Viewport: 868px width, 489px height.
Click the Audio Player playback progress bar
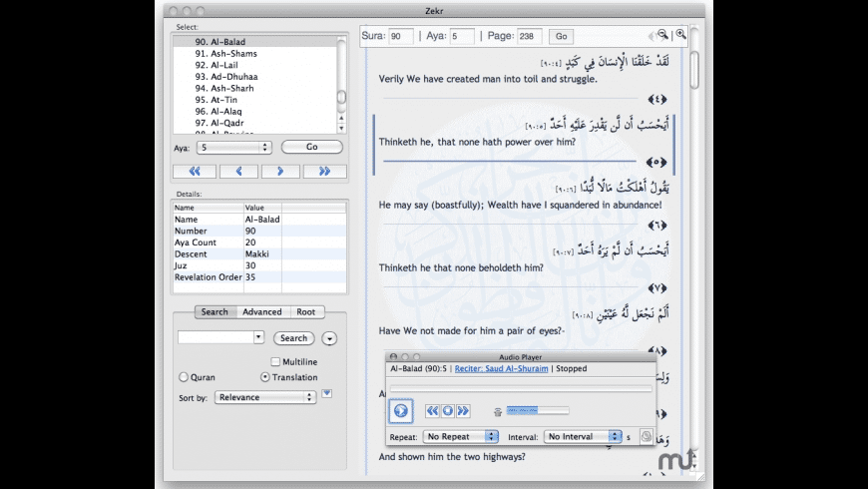tap(521, 389)
